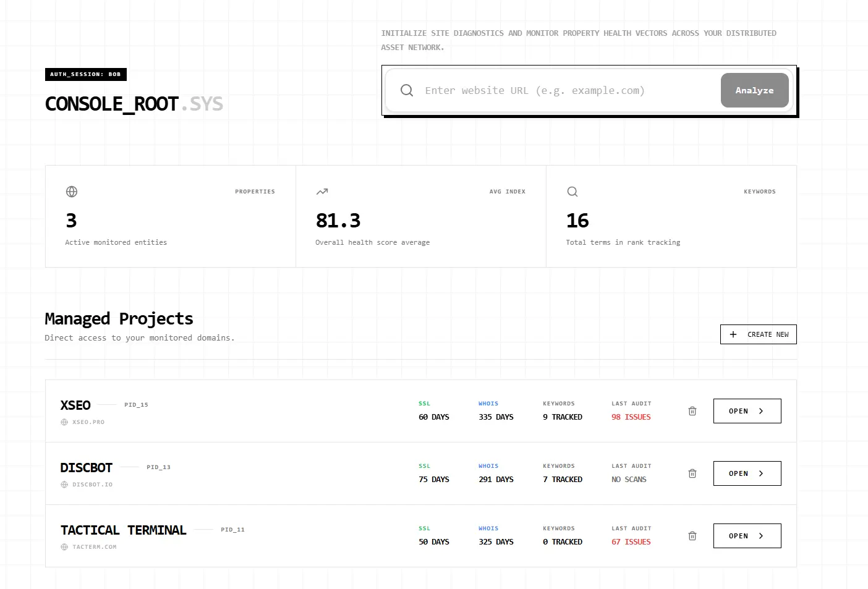Select the XSEO project name
The width and height of the screenshot is (868, 589).
tap(75, 405)
